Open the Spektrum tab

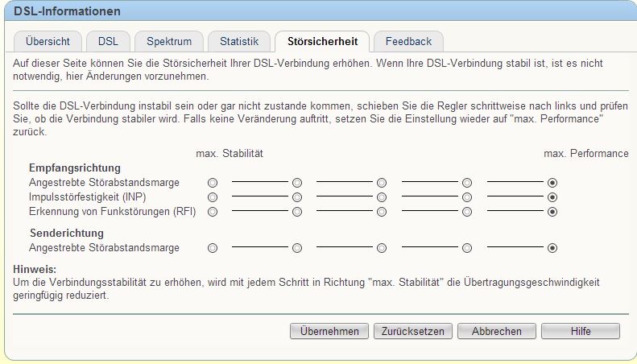coord(169,41)
